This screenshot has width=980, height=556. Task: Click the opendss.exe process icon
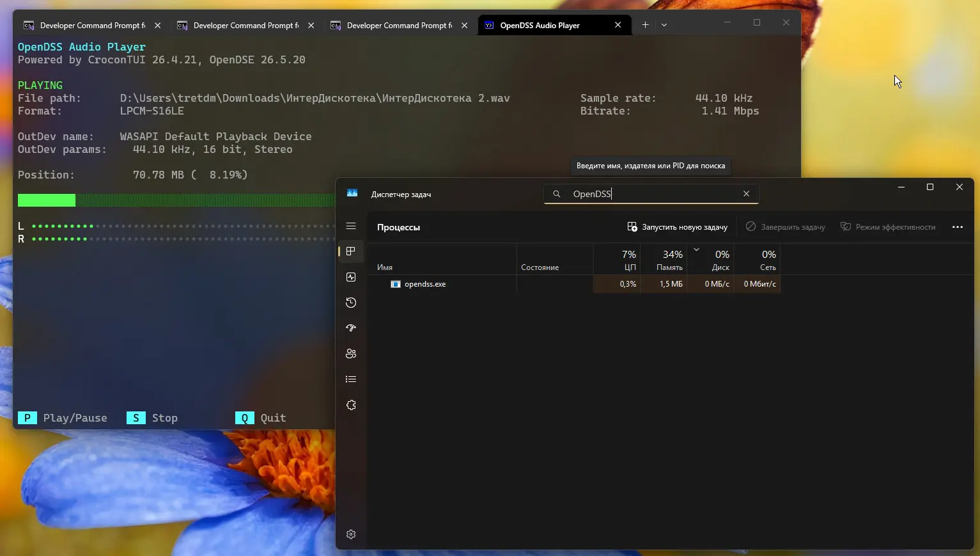pos(396,284)
